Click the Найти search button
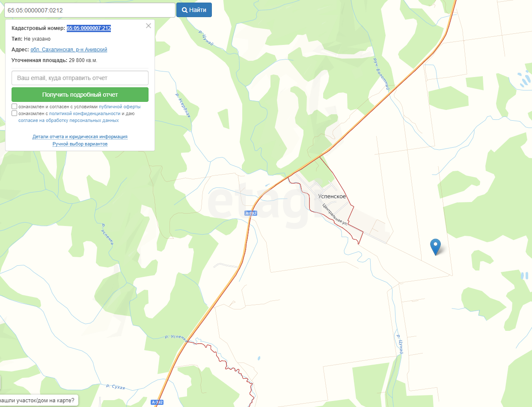This screenshot has height=407, width=532. (194, 10)
